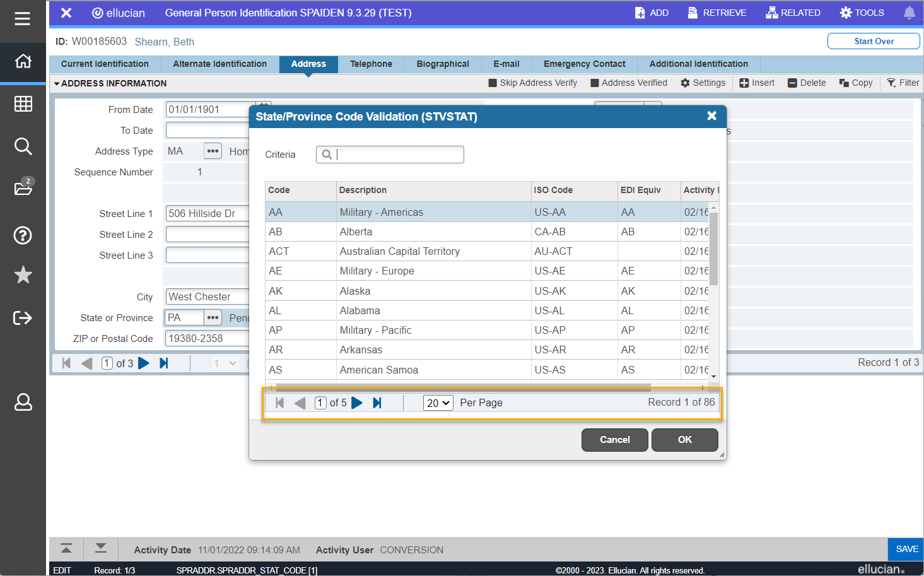This screenshot has width=924, height=576.
Task: Go to next page in validation dialog
Action: pyautogui.click(x=357, y=403)
